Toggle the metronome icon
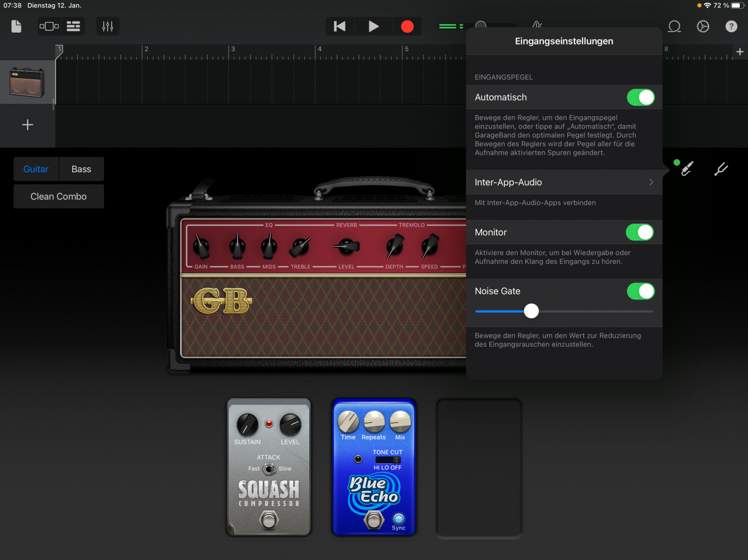 click(x=537, y=24)
